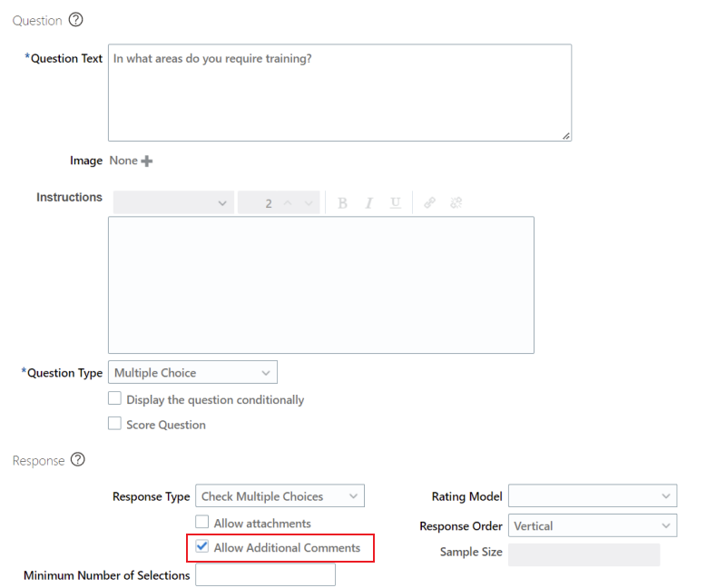Click the Response section heading
726x588 pixels.
(38, 461)
